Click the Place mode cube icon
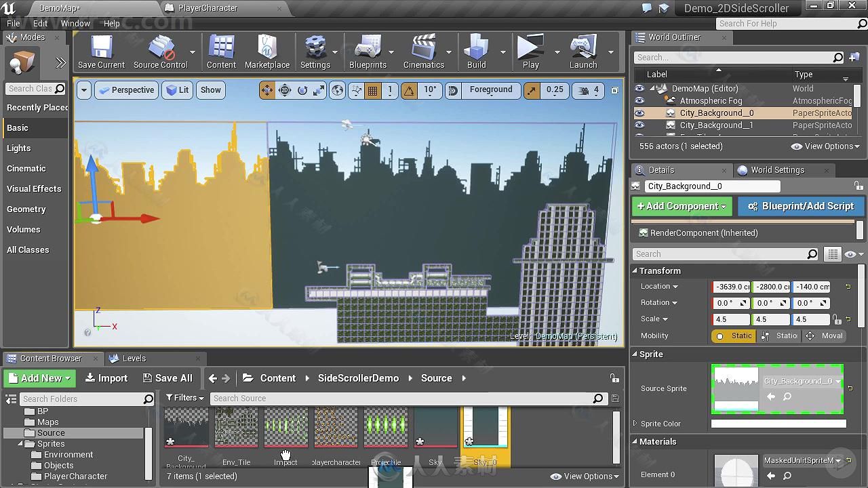 click(x=22, y=63)
